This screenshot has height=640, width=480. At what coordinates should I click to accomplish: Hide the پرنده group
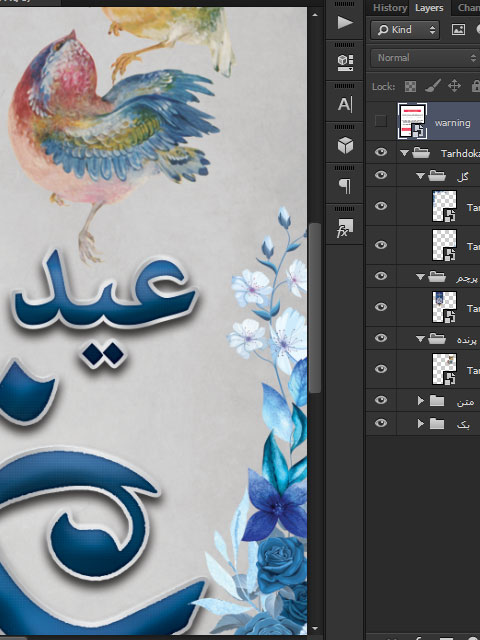pos(381,338)
